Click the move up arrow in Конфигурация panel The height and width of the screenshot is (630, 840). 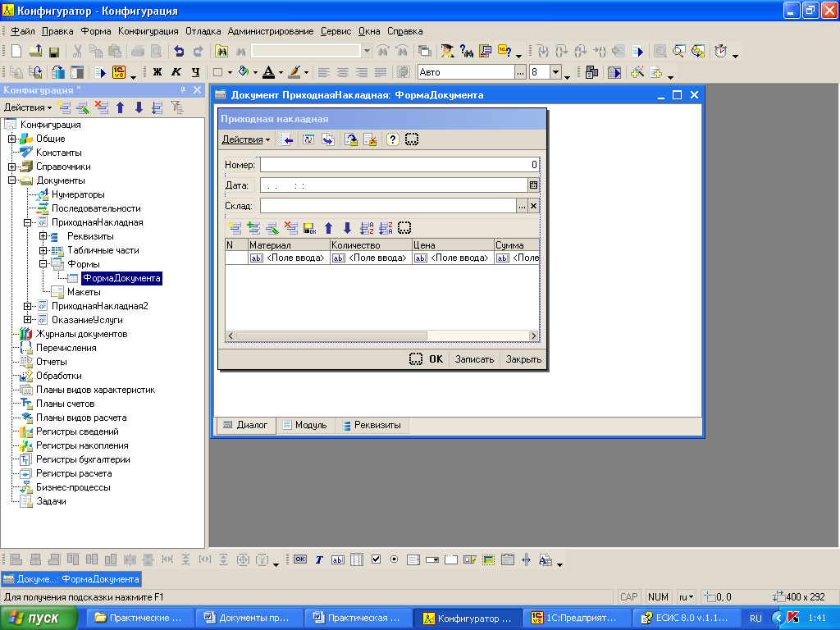point(120,107)
